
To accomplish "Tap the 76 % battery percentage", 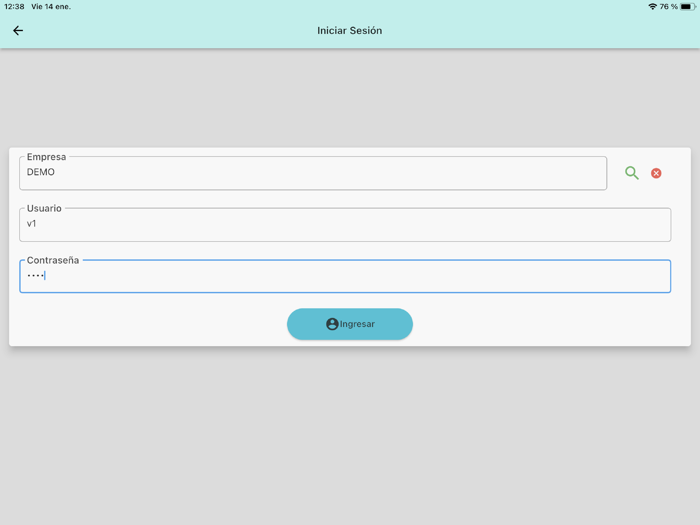I will 668,6.
